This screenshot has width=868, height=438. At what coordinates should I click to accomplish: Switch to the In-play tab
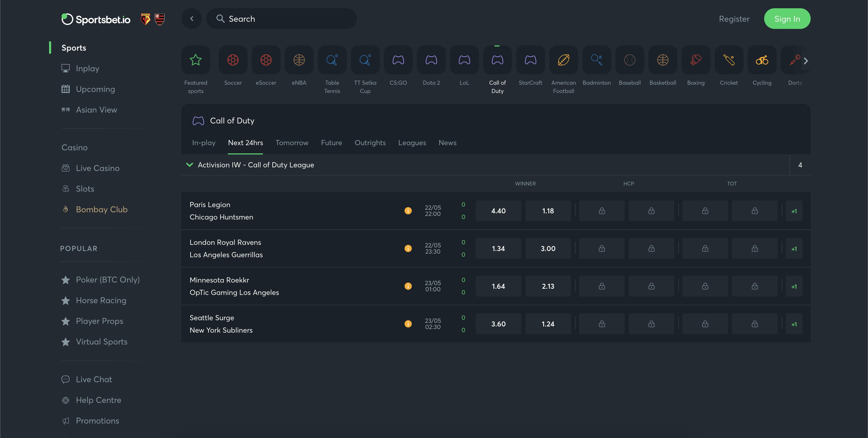[x=204, y=143]
